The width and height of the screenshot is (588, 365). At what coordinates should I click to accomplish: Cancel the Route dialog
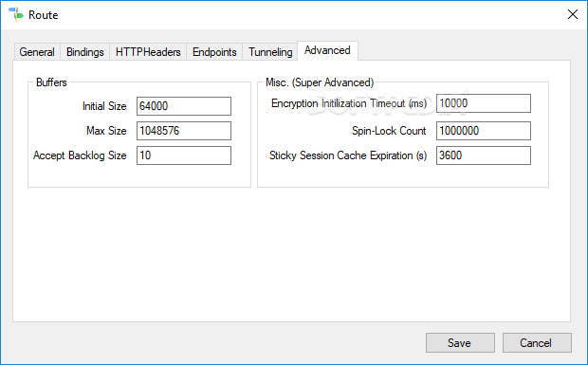click(537, 343)
